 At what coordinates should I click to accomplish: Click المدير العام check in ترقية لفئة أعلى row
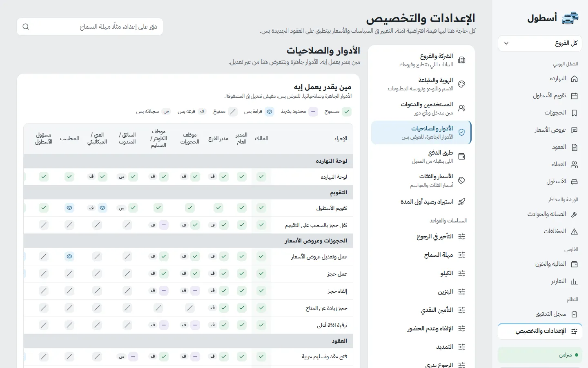[x=242, y=325]
